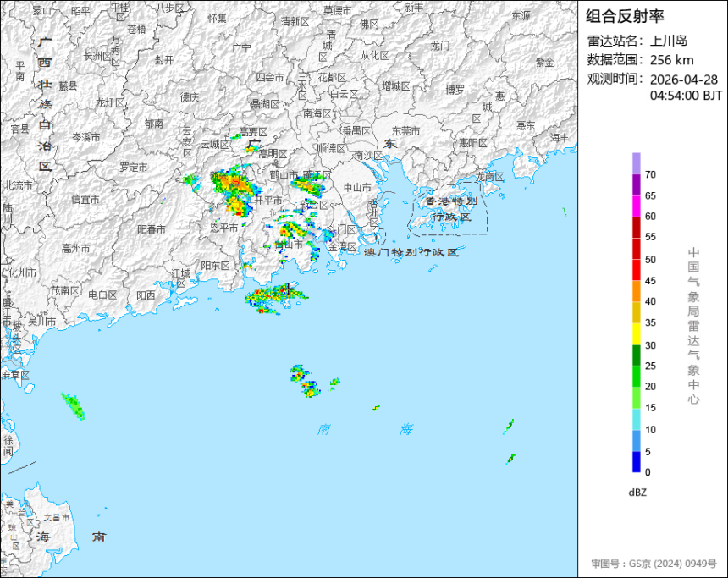728x578 pixels.
Task: Click the 化州市 map label
Action: (22, 272)
